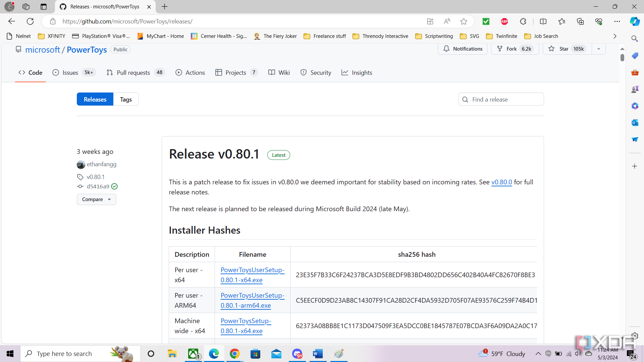The height and width of the screenshot is (362, 644).
Task: View the Security tab
Action: (x=316, y=73)
